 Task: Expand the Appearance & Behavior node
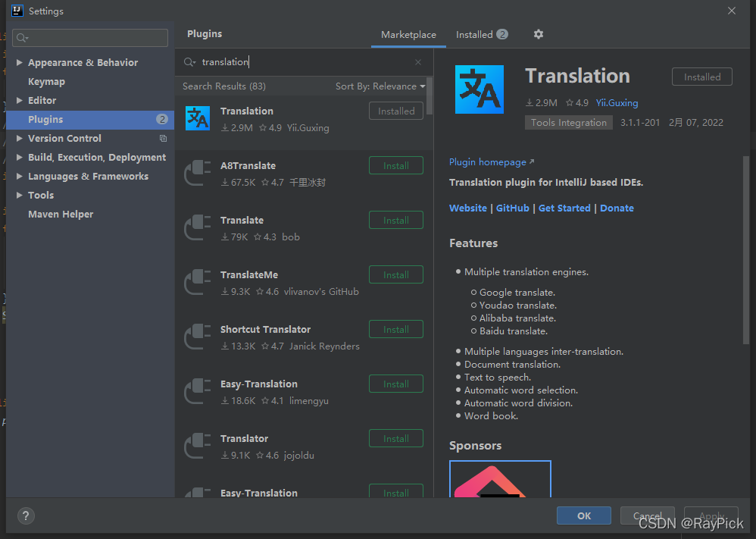(19, 62)
